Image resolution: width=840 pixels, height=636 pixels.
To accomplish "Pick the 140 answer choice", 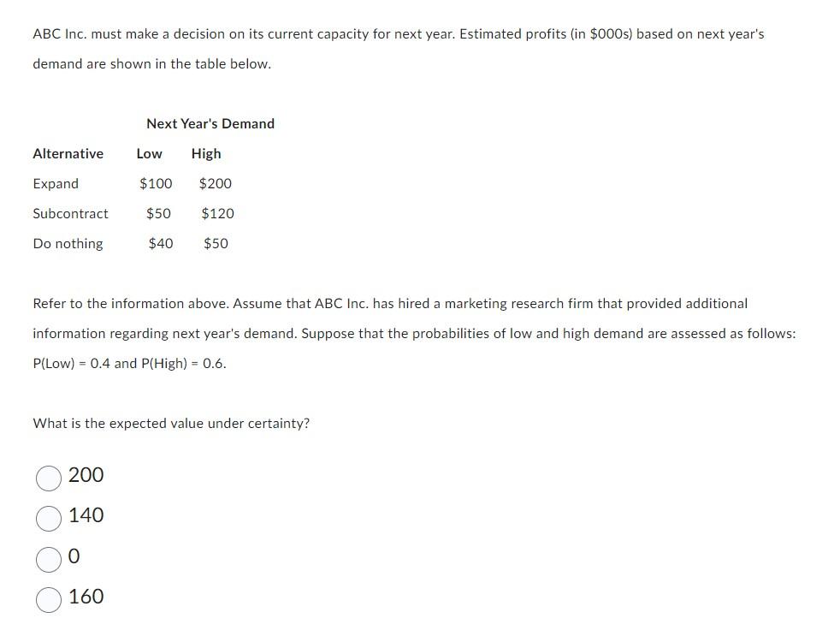I will click(x=86, y=516).
